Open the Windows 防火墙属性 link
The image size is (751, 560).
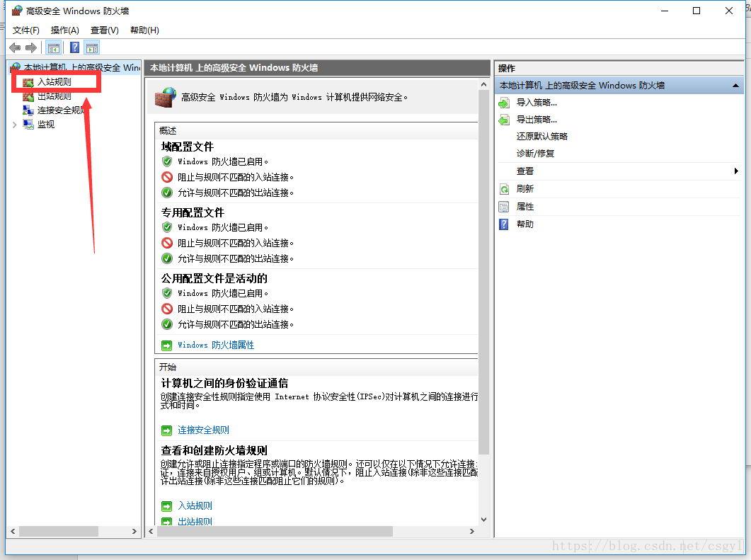(216, 345)
